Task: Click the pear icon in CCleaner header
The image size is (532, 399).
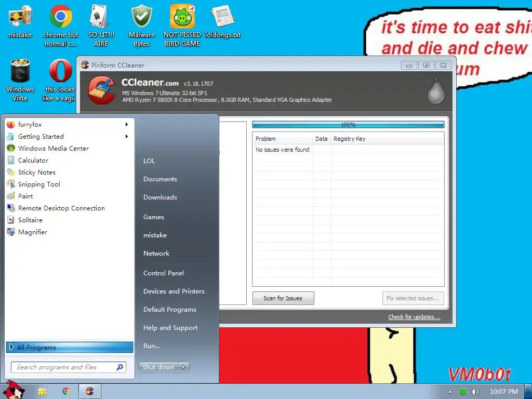Action: [435, 91]
